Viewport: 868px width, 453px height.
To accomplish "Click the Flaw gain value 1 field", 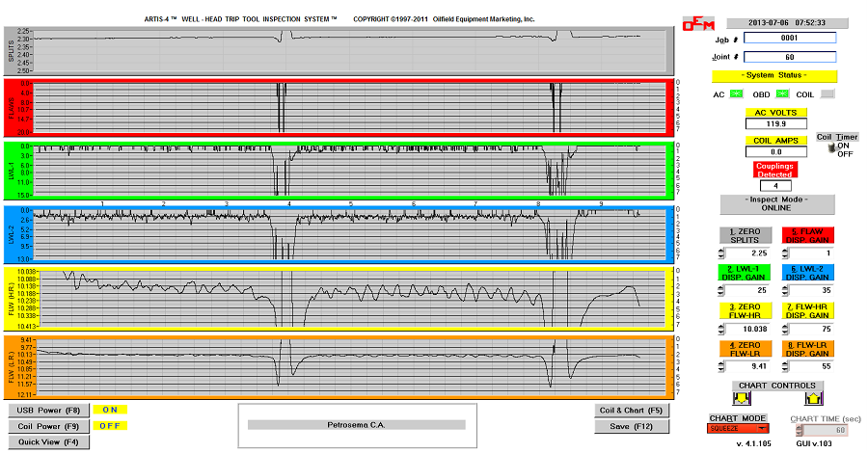I will click(811, 253).
